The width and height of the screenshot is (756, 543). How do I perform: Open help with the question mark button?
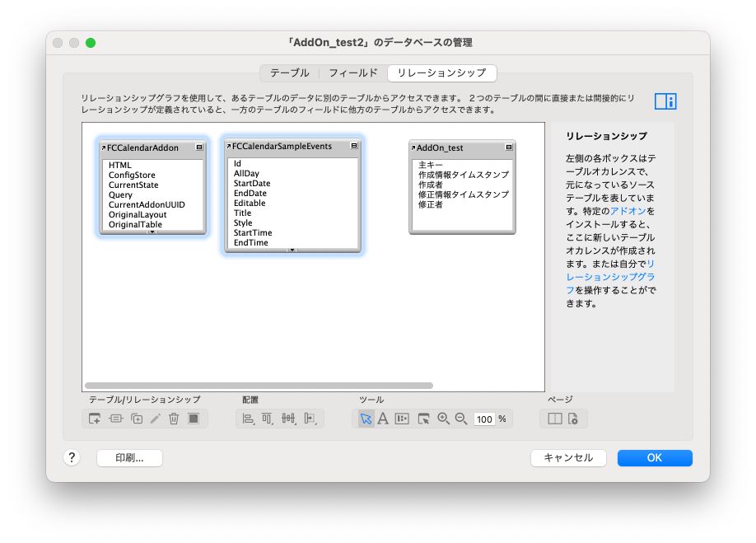[x=72, y=457]
